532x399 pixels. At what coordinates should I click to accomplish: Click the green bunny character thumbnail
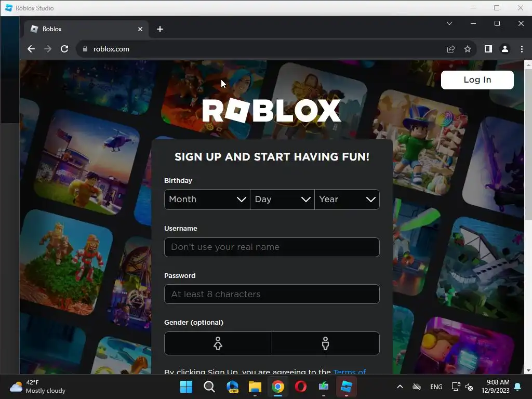point(421,142)
